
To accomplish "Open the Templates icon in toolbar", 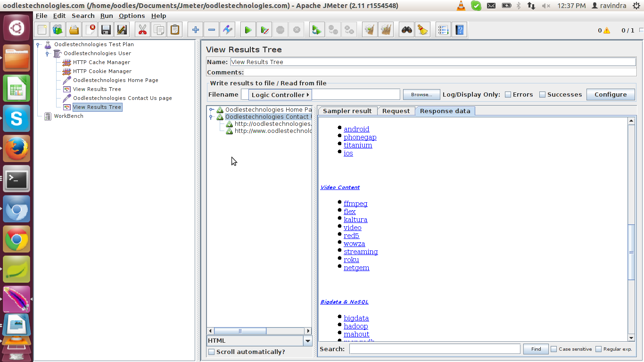I will pyautogui.click(x=58, y=30).
